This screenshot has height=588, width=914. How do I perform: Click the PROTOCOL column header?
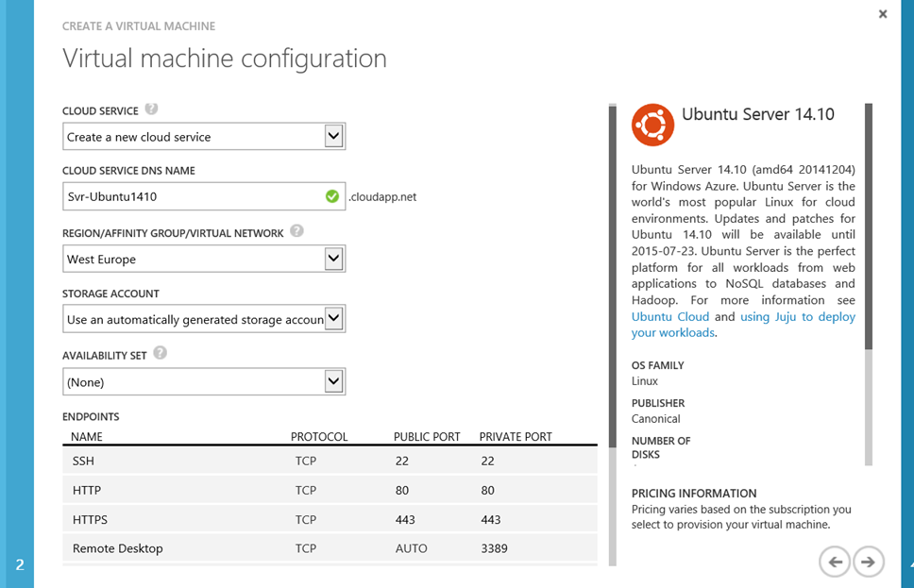click(319, 436)
